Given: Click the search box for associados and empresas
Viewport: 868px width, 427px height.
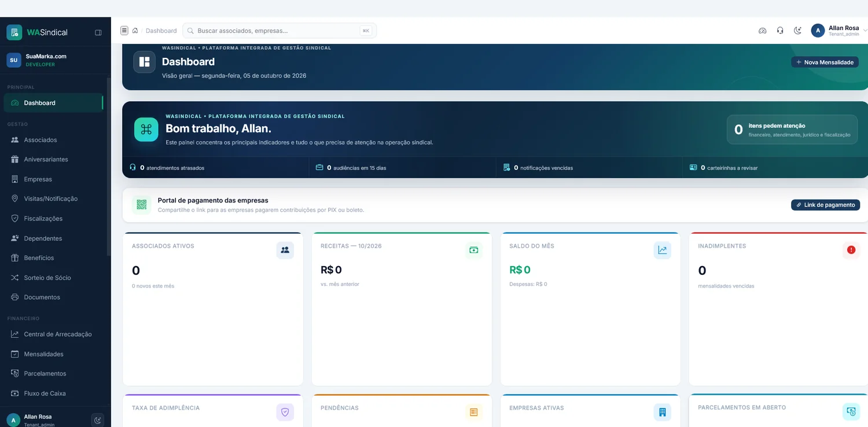Looking at the screenshot, I should (x=279, y=31).
